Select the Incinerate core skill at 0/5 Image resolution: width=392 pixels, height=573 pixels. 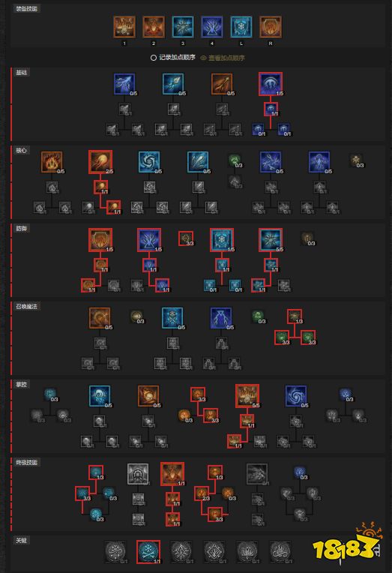(52, 162)
